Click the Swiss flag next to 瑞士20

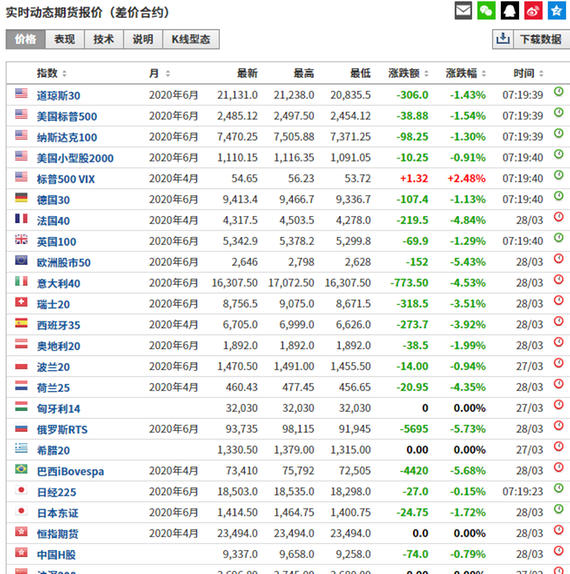coord(21,302)
